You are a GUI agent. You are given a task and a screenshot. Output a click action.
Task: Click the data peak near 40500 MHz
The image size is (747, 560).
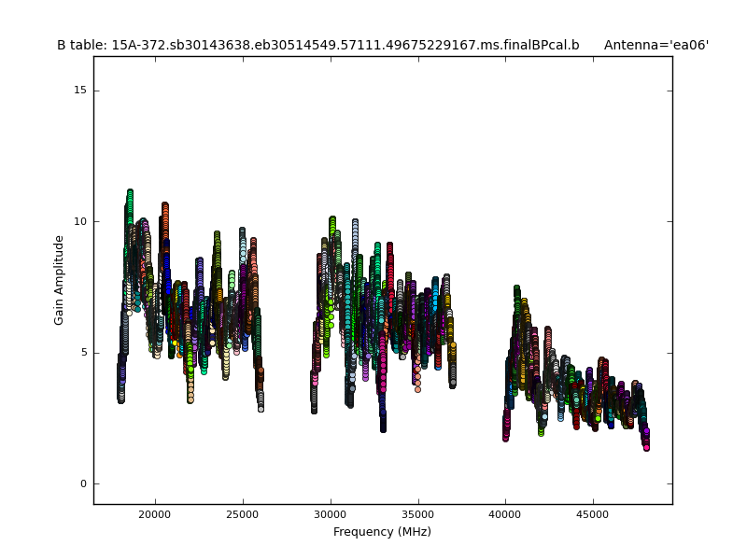516,289
